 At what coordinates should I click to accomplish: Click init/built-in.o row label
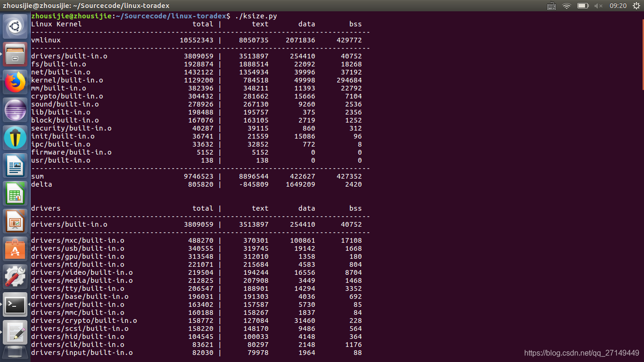coord(63,136)
